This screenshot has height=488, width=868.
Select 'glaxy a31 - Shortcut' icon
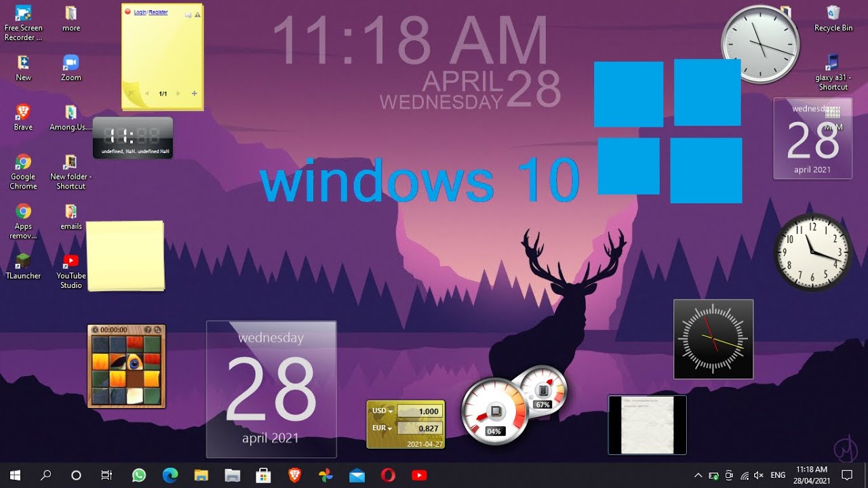click(833, 73)
